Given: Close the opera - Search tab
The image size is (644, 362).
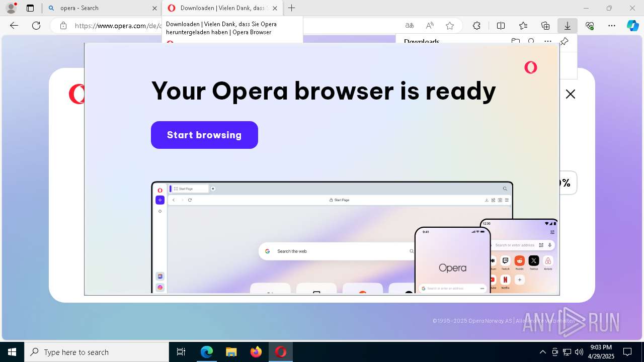Looking at the screenshot, I should (154, 8).
